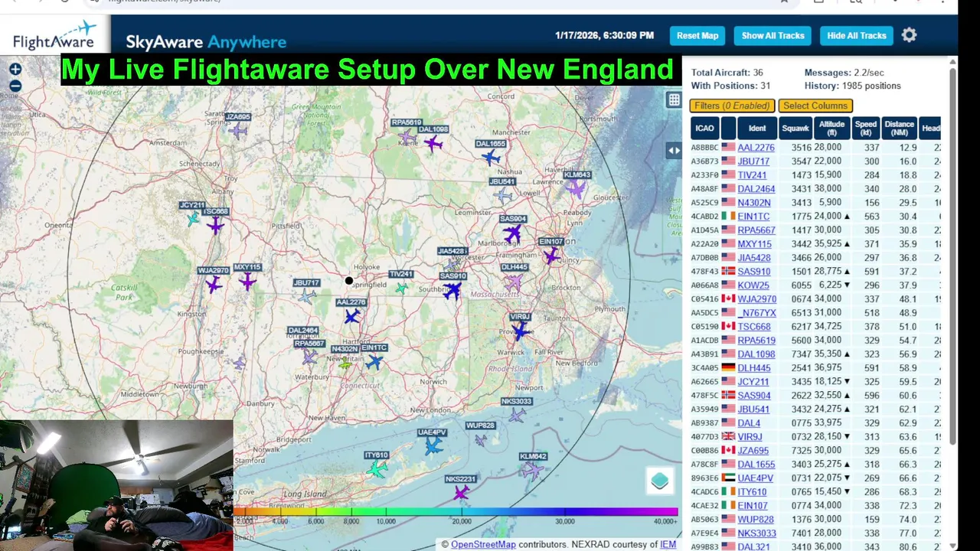Select the WJA2970 aircraft icon on map
Image resolution: width=980 pixels, height=551 pixels.
(213, 285)
